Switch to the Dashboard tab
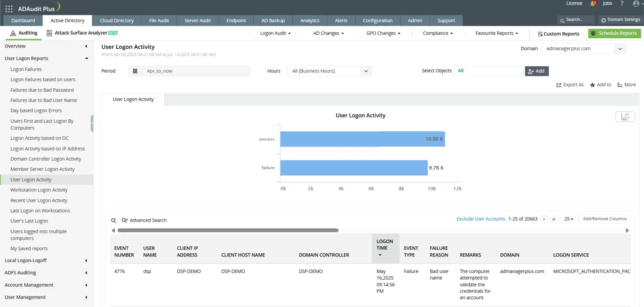This screenshot has height=307, width=644. click(23, 21)
